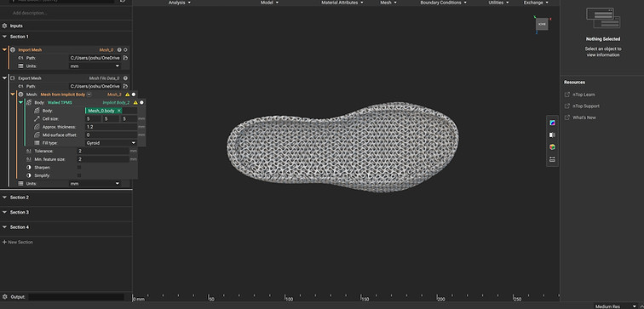Open the Utilities menu
The height and width of the screenshot is (309, 644).
tap(498, 3)
